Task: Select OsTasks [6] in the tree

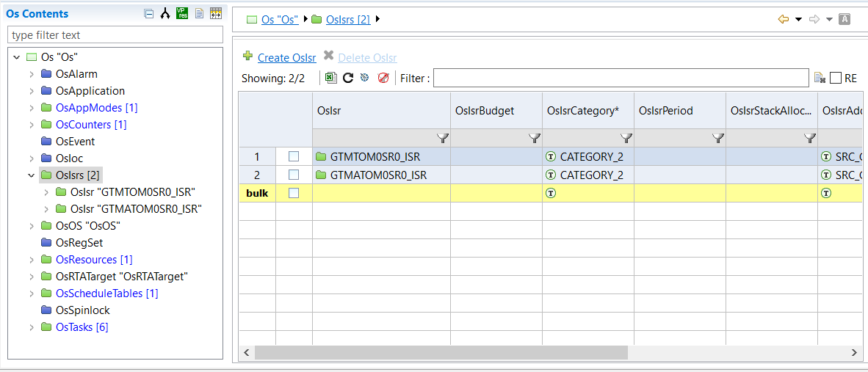Action: coord(82,327)
